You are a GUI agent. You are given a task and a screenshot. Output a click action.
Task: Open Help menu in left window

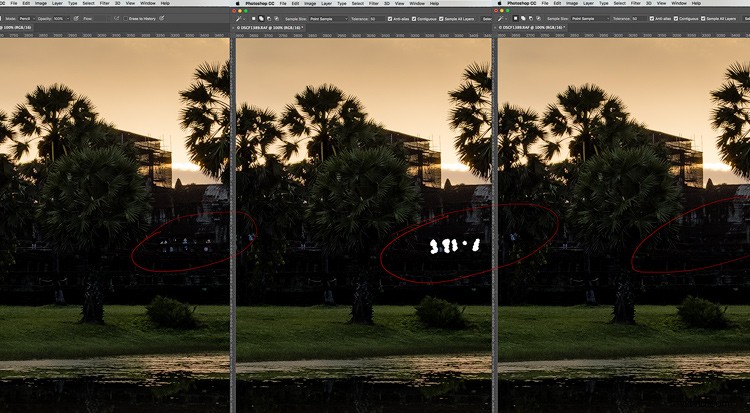[165, 3]
